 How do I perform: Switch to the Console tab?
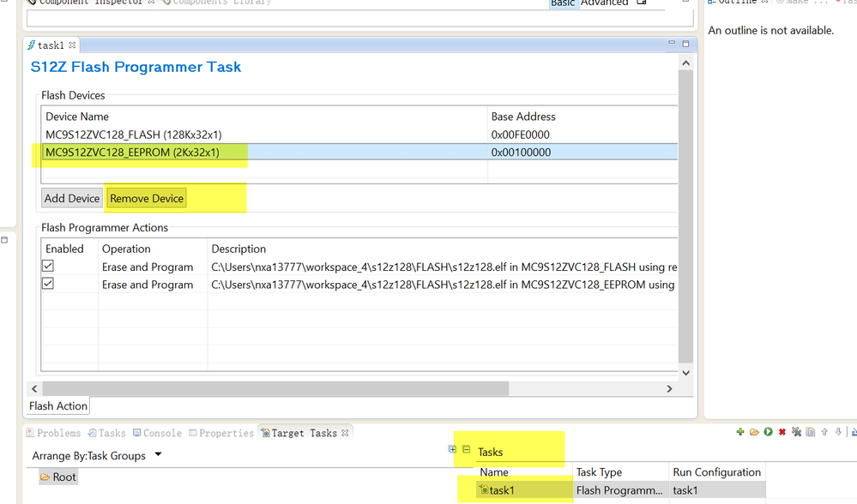[x=157, y=433]
